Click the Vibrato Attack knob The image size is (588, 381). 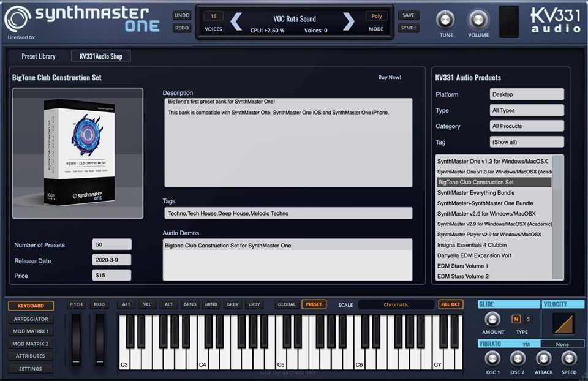(x=543, y=359)
